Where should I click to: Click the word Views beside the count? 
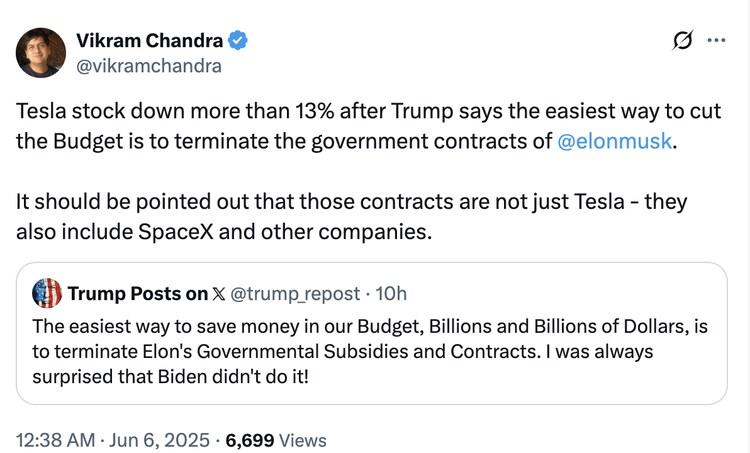coord(304,439)
